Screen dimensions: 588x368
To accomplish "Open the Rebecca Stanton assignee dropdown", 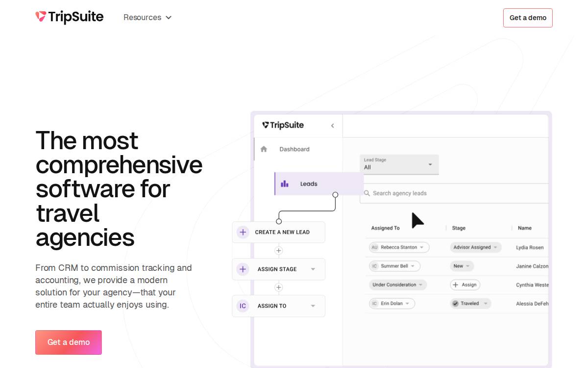I will click(399, 247).
